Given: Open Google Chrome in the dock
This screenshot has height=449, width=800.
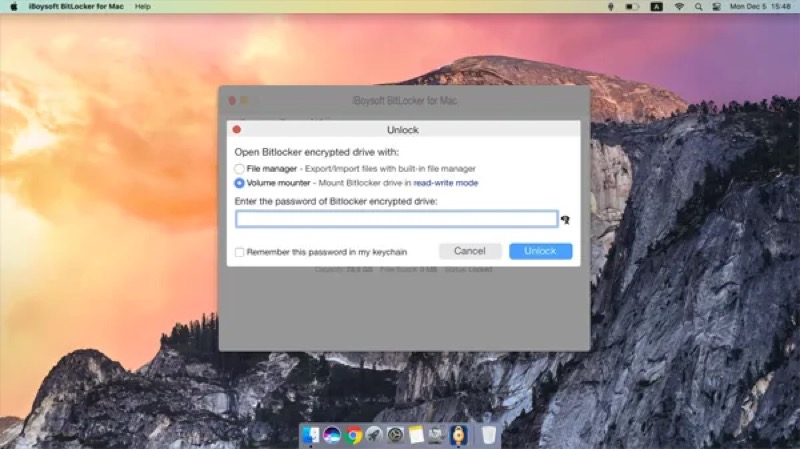Looking at the screenshot, I should click(x=353, y=435).
